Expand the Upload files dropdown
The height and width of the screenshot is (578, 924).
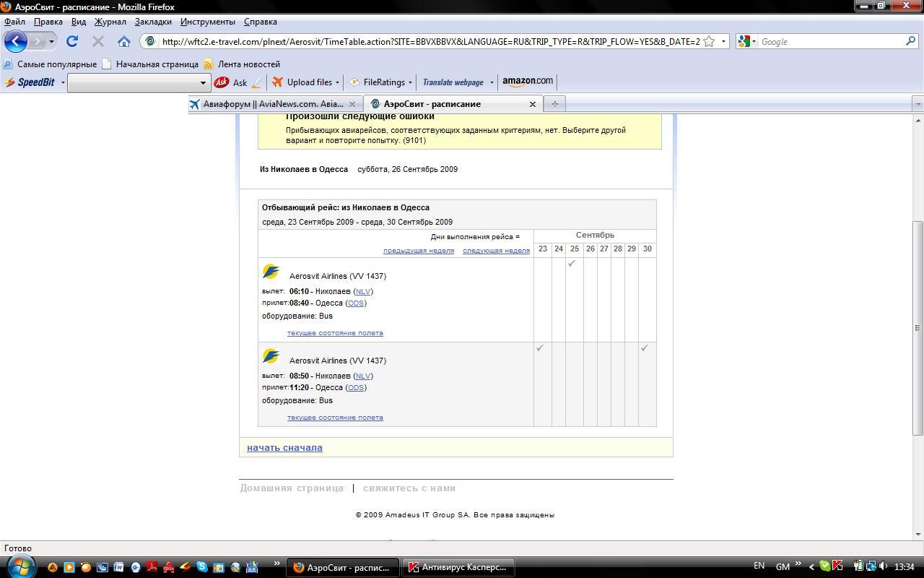tap(337, 82)
